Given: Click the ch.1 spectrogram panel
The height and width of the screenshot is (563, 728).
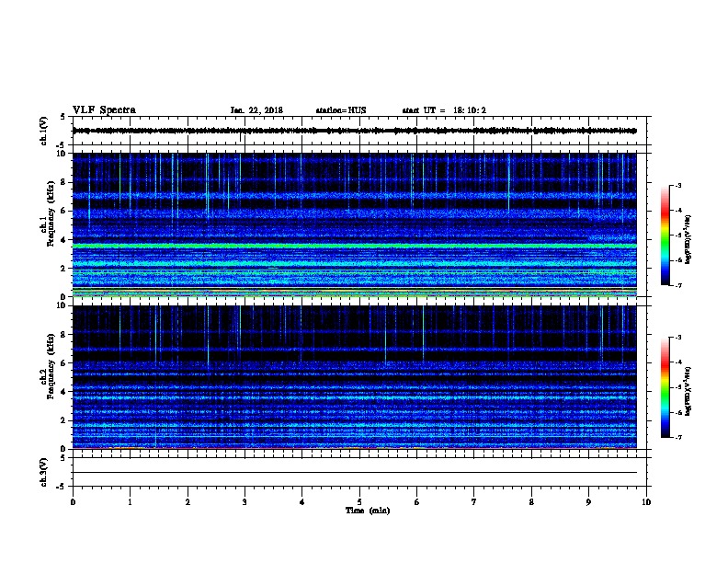Looking at the screenshot, I should 354,224.
